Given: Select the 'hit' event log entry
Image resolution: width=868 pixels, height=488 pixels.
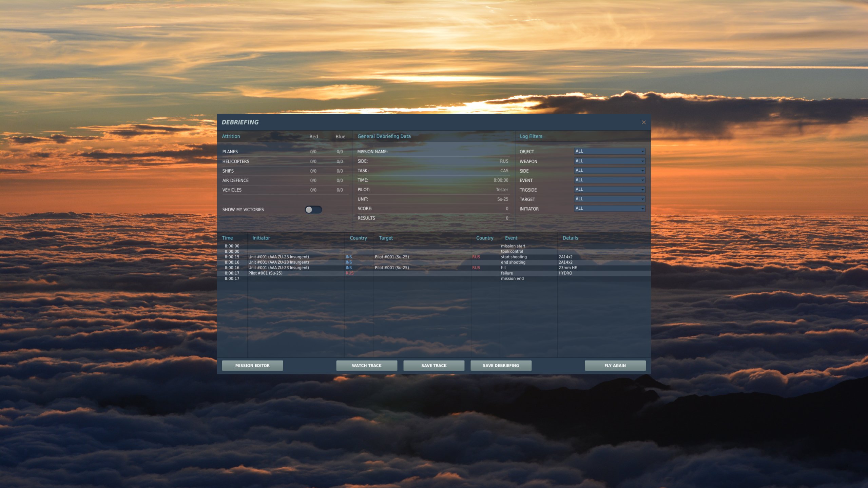Looking at the screenshot, I should 433,268.
